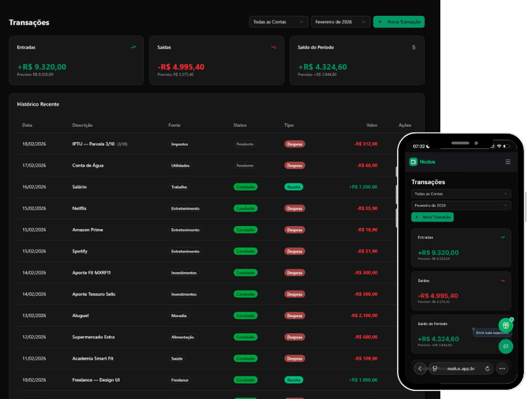
Task: Click the nodus.app.br address bar
Action: (461, 368)
